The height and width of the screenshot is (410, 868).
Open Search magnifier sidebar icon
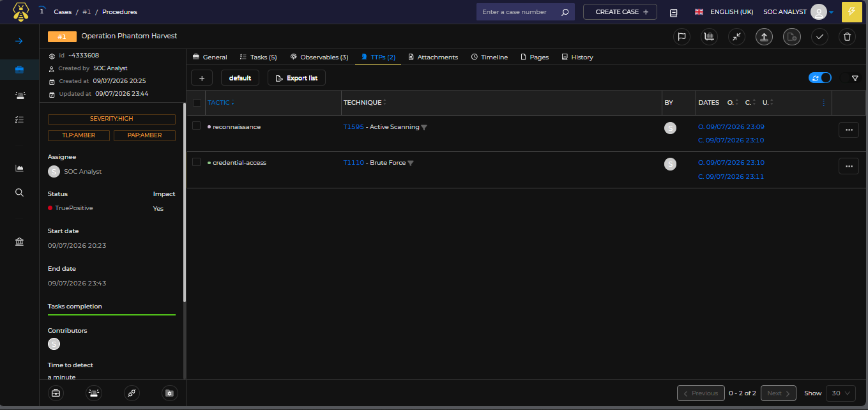(20, 192)
